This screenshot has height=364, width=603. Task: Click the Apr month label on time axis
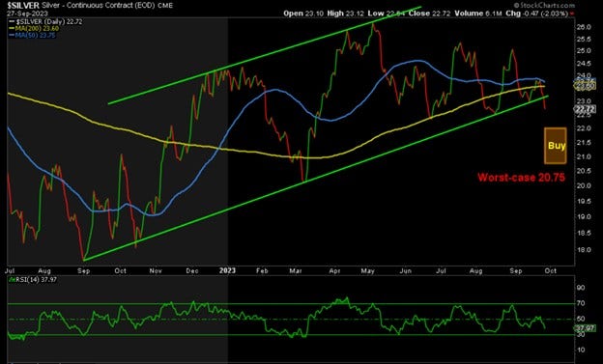(334, 271)
